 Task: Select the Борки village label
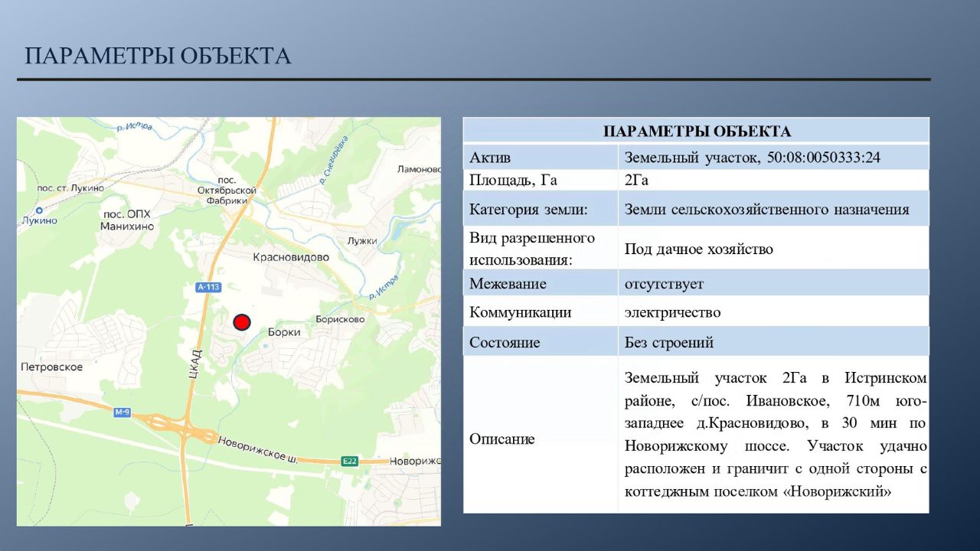[x=284, y=332]
